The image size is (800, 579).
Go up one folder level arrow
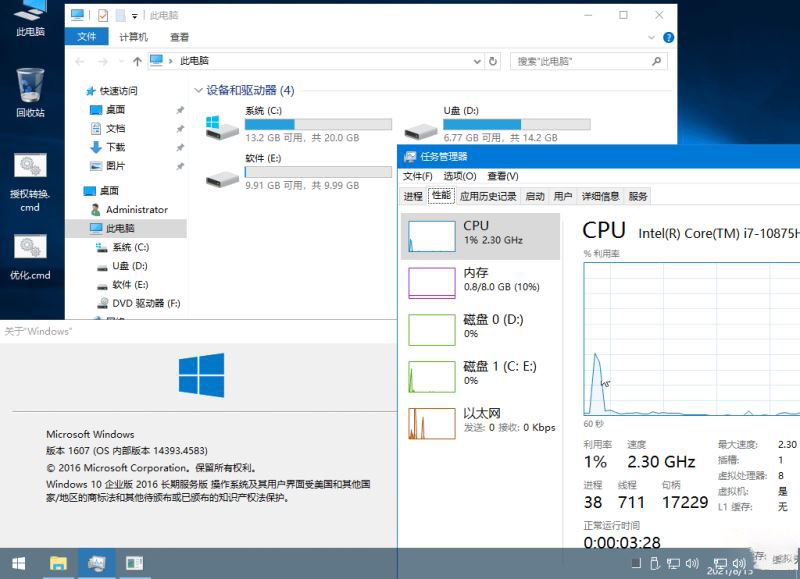pyautogui.click(x=137, y=61)
